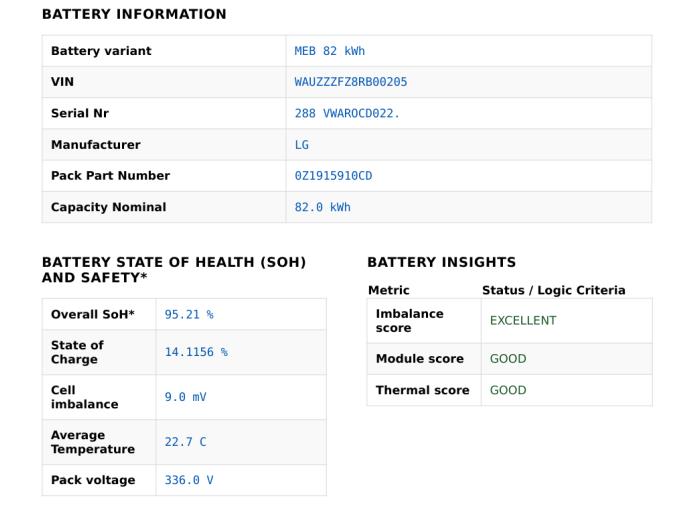
Task: Click the Battery State of Health heading
Action: (174, 270)
